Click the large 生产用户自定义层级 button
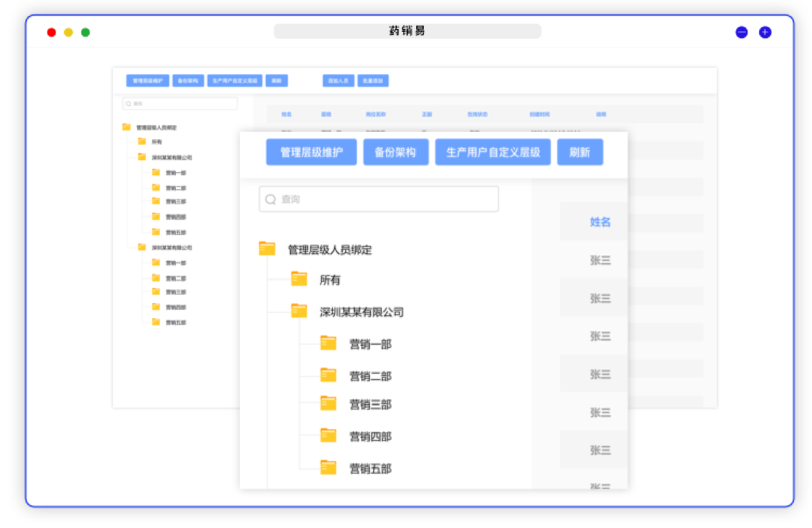 click(493, 152)
